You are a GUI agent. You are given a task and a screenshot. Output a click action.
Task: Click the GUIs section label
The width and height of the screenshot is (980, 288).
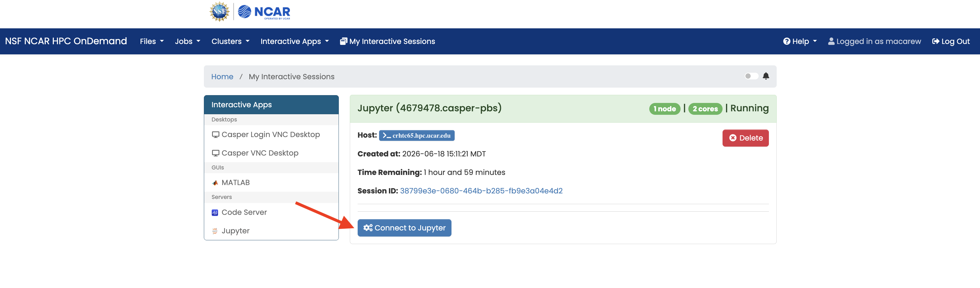tap(217, 167)
